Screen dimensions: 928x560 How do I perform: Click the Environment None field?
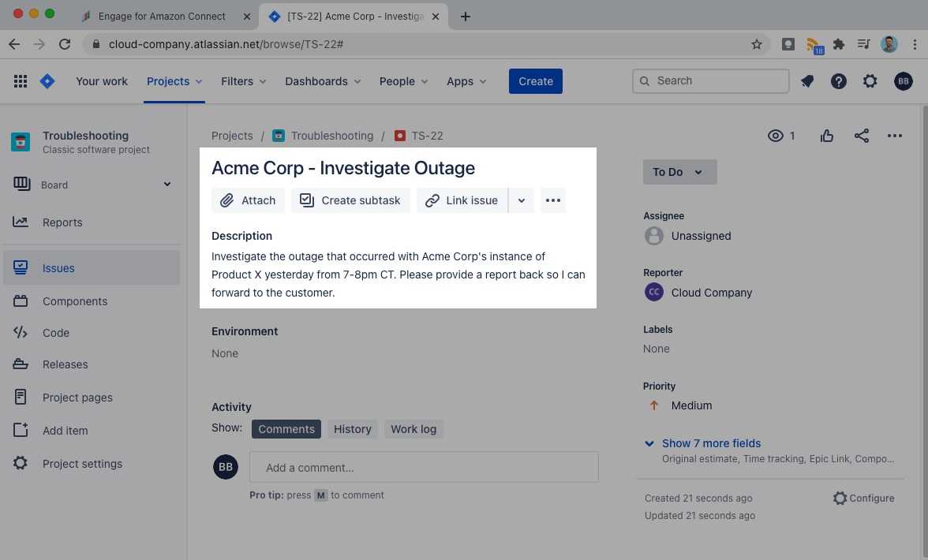(x=225, y=353)
